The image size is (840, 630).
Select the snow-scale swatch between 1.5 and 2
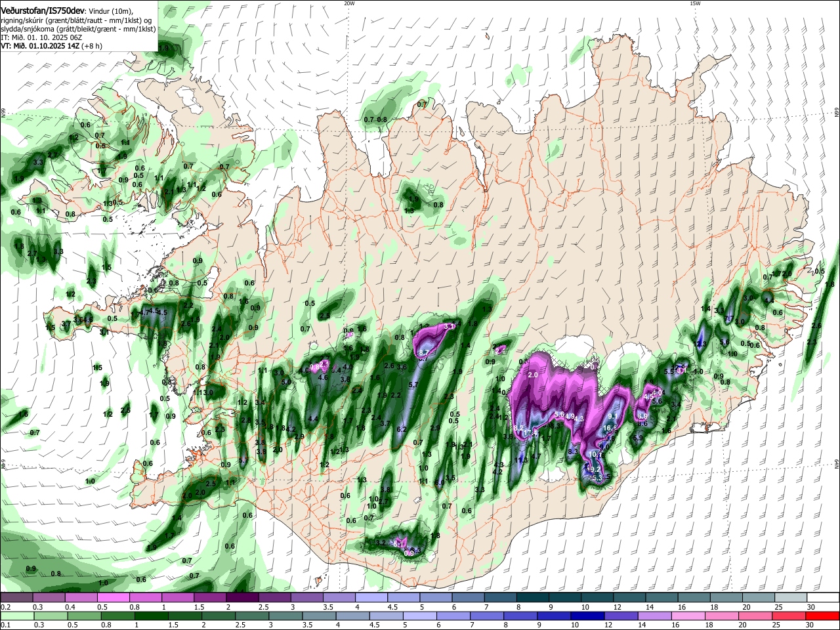(209, 598)
